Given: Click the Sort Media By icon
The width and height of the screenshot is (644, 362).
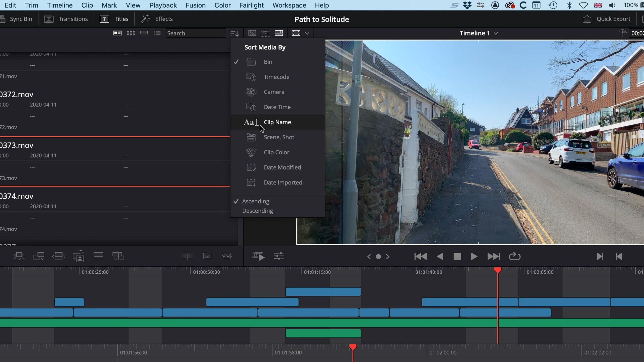Looking at the screenshot, I should pos(234,33).
